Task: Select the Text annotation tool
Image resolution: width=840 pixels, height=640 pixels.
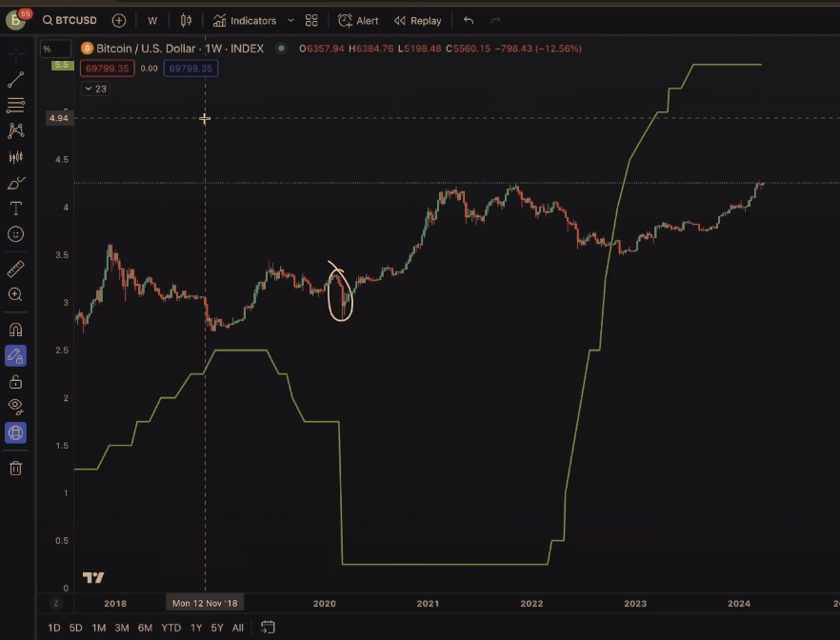Action: click(15, 209)
